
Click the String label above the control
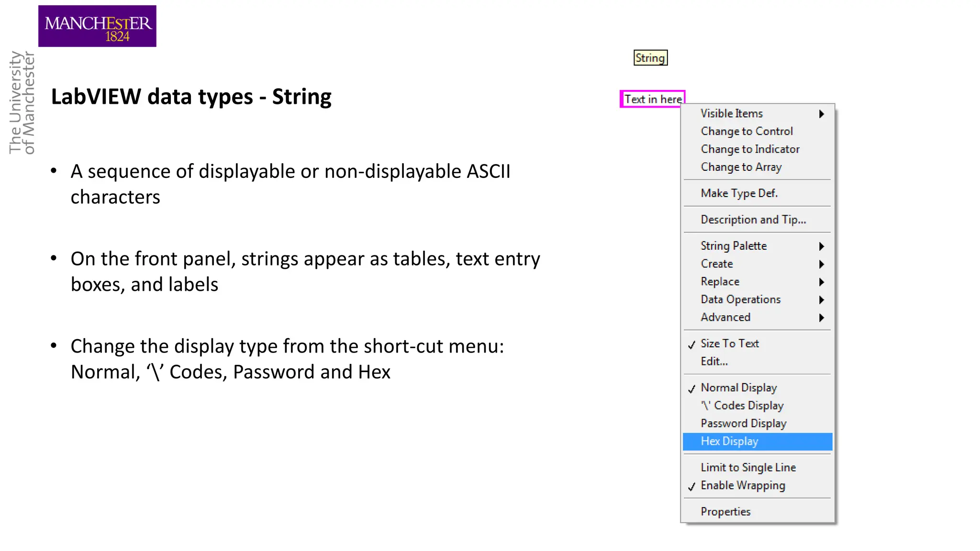pyautogui.click(x=650, y=58)
